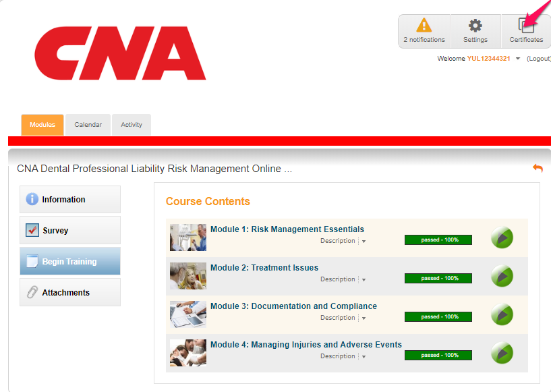Open the Information section label
This screenshot has width=551, height=392.
click(63, 199)
